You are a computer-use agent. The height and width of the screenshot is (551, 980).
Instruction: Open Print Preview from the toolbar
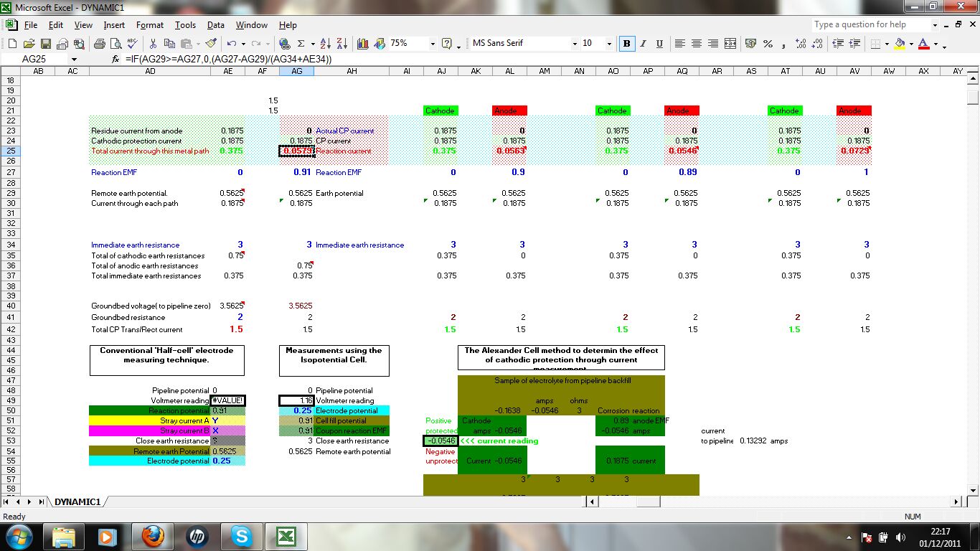point(118,44)
